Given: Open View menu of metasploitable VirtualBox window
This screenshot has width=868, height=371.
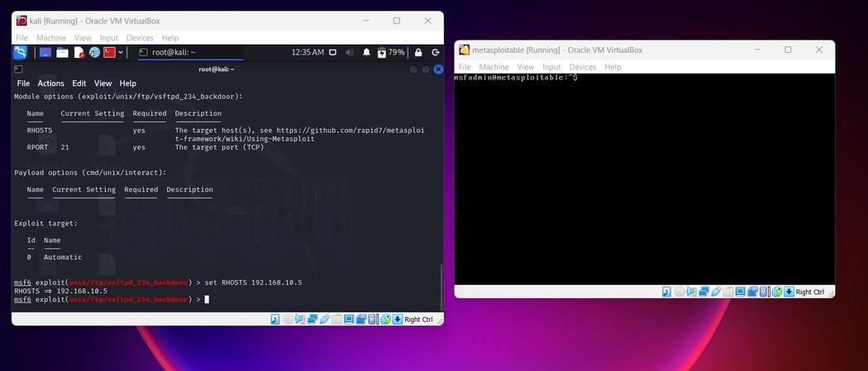Looking at the screenshot, I should (x=526, y=67).
